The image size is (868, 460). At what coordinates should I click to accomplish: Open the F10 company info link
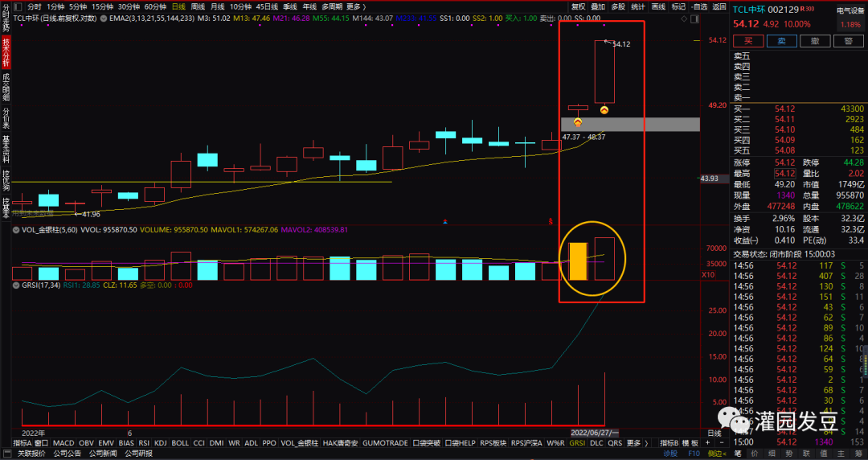(x=694, y=454)
